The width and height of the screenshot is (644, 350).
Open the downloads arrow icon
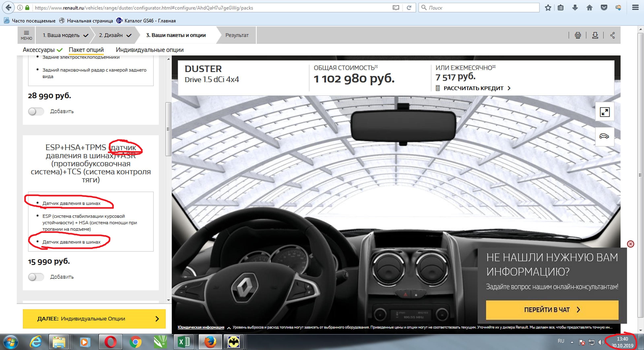(575, 8)
